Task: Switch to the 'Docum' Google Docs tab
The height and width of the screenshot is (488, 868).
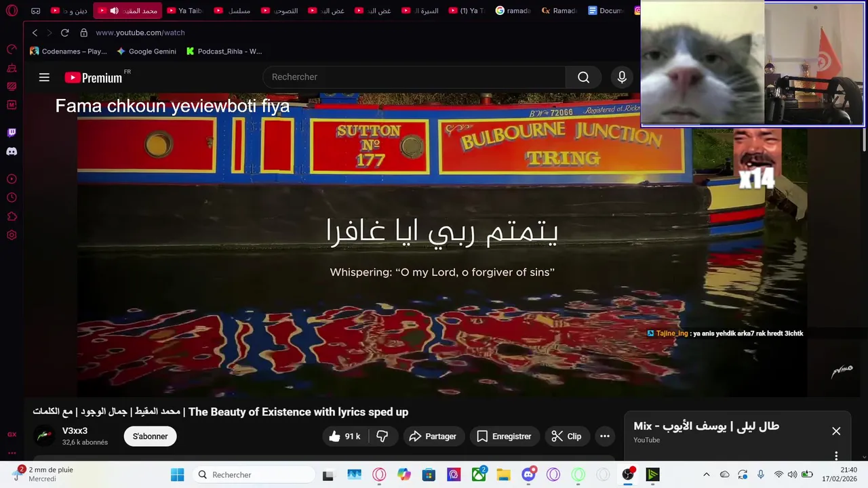Action: pyautogui.click(x=606, y=11)
